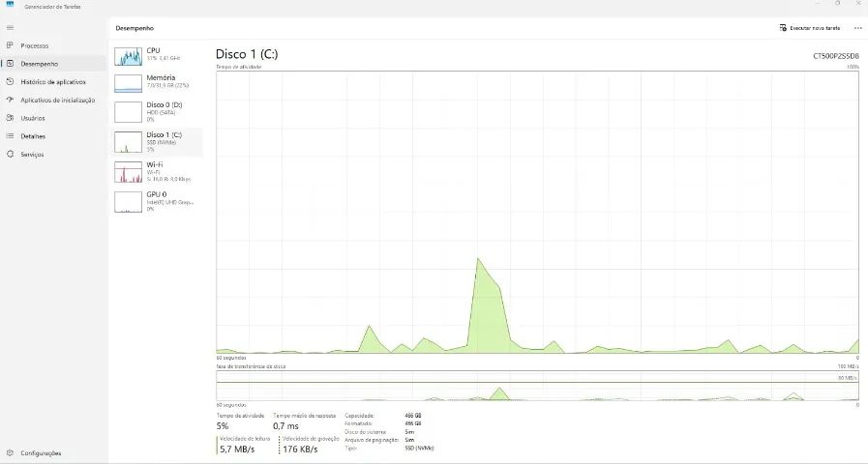868x464 pixels.
Task: Click the Velocidade de gravação label
Action: click(311, 439)
